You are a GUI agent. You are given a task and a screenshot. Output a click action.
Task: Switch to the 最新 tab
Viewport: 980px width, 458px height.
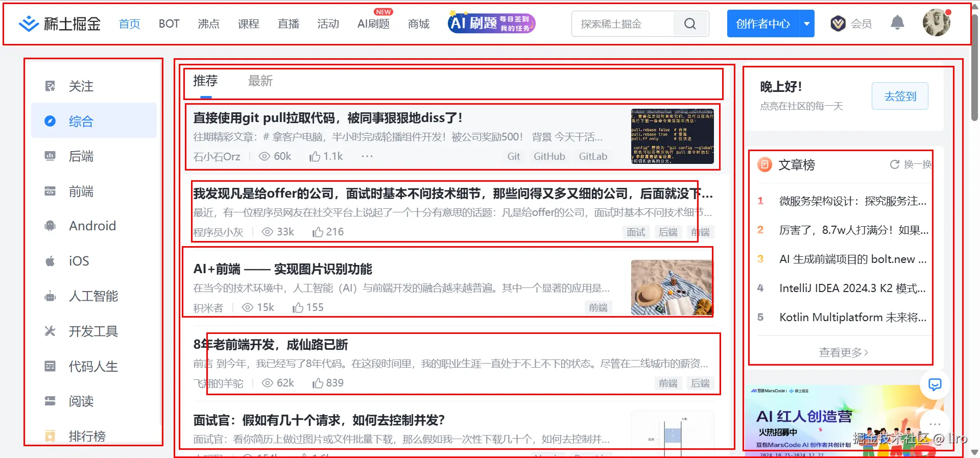click(260, 81)
